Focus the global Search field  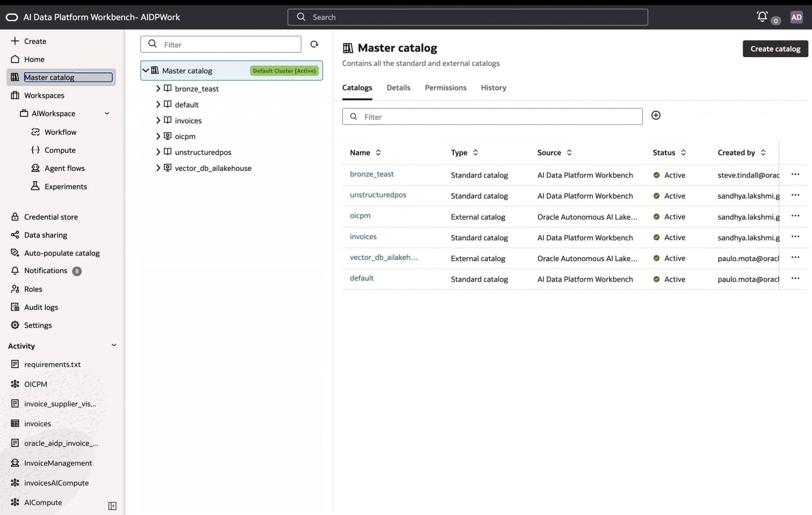(467, 17)
